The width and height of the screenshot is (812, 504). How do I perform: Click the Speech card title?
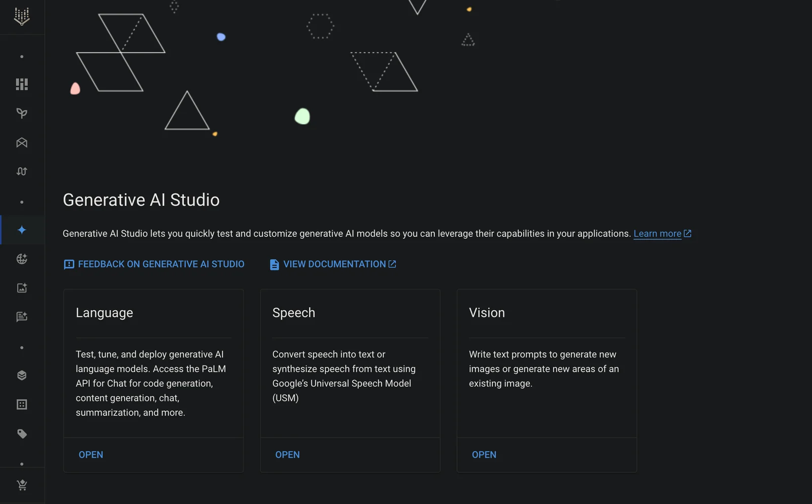click(294, 313)
